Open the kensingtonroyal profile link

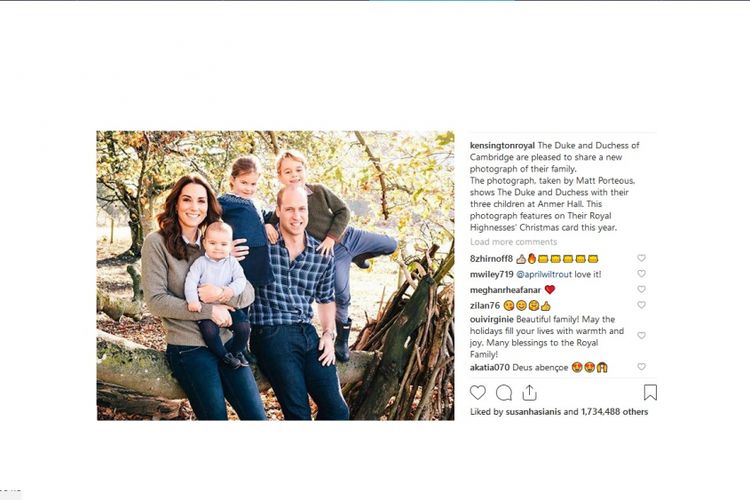tap(502, 145)
